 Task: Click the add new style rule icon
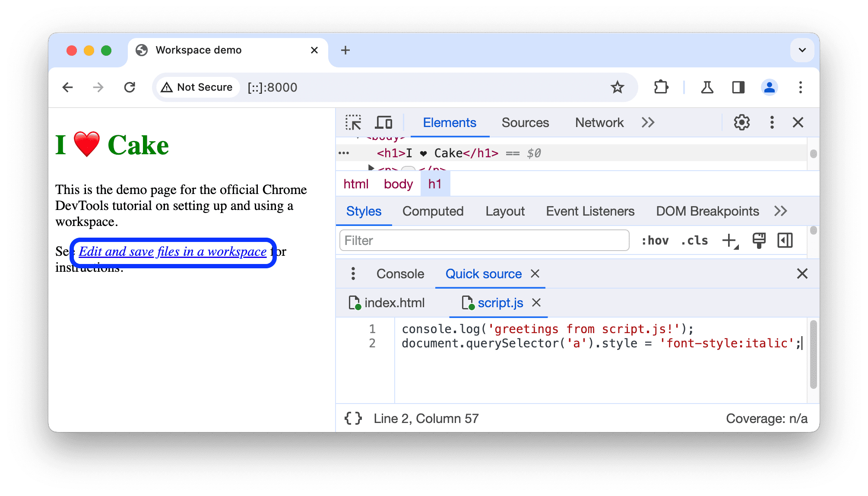pos(731,240)
